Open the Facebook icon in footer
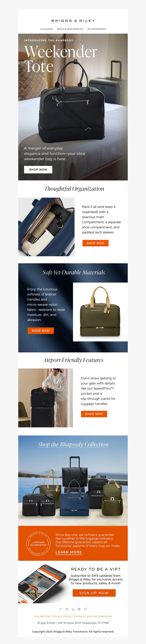The height and width of the screenshot is (644, 146). [x=61, y=609]
